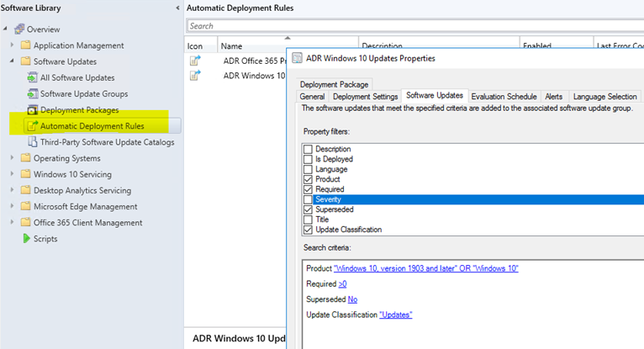Click the Application Management folder icon
The height and width of the screenshot is (349, 644).
[x=25, y=45]
